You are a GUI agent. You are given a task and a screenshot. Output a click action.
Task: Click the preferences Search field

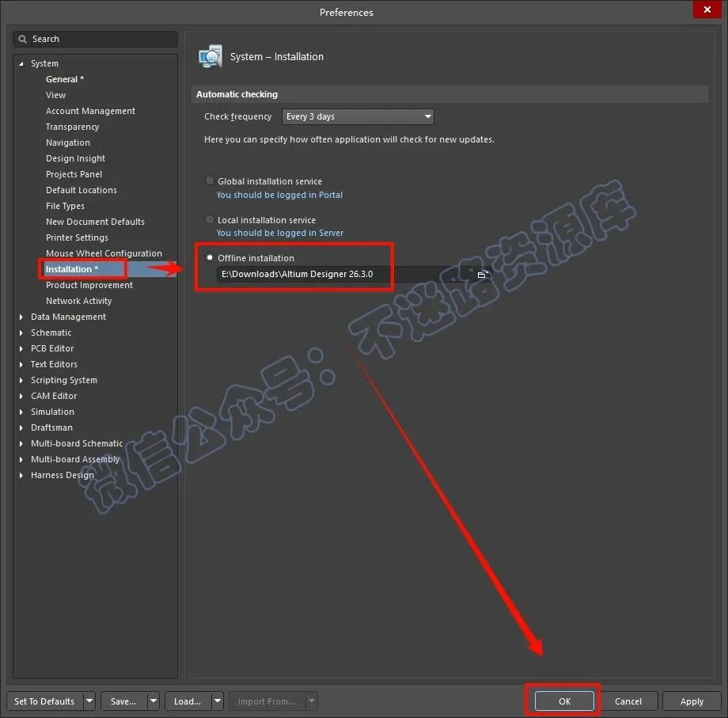coord(96,39)
